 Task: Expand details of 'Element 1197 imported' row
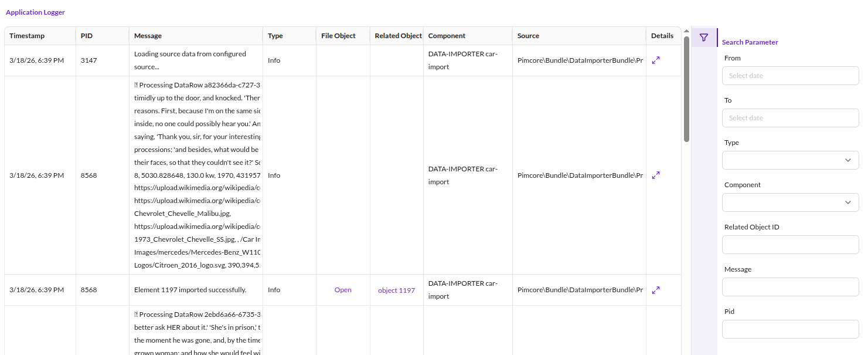point(656,290)
